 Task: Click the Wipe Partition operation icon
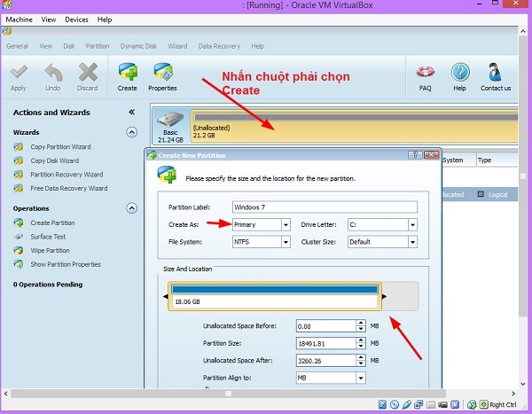(19, 250)
